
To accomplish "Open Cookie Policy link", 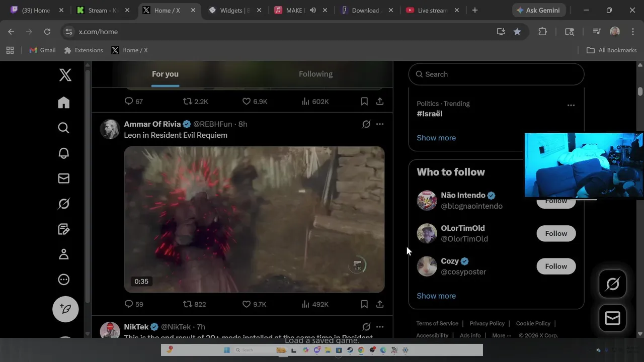I will click(533, 323).
